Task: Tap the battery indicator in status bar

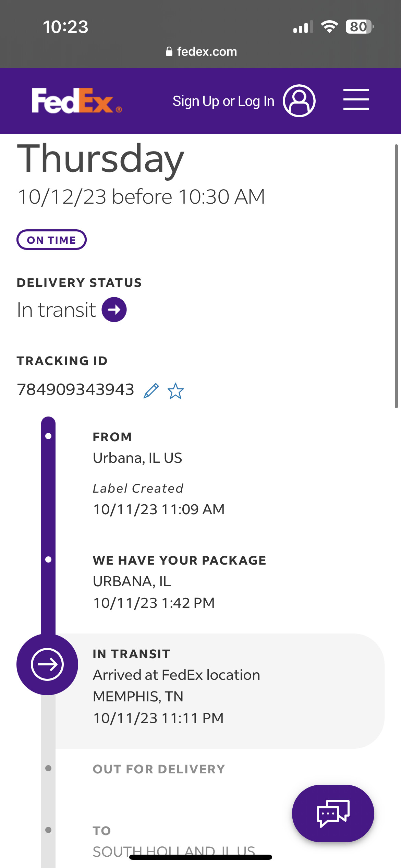Action: coord(359,27)
